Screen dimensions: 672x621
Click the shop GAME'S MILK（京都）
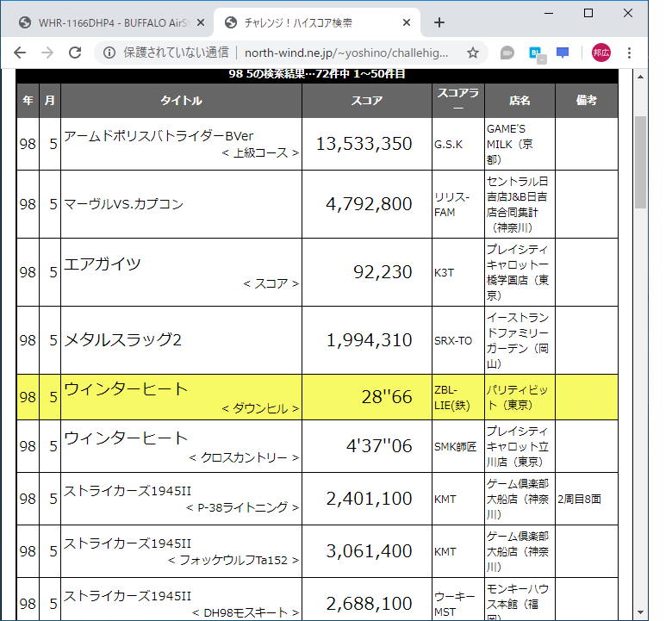[510, 145]
